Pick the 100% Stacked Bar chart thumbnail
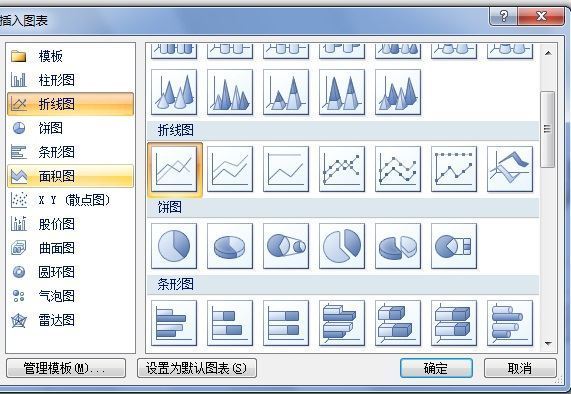Image resolution: width=571 pixels, height=394 pixels. (x=286, y=323)
